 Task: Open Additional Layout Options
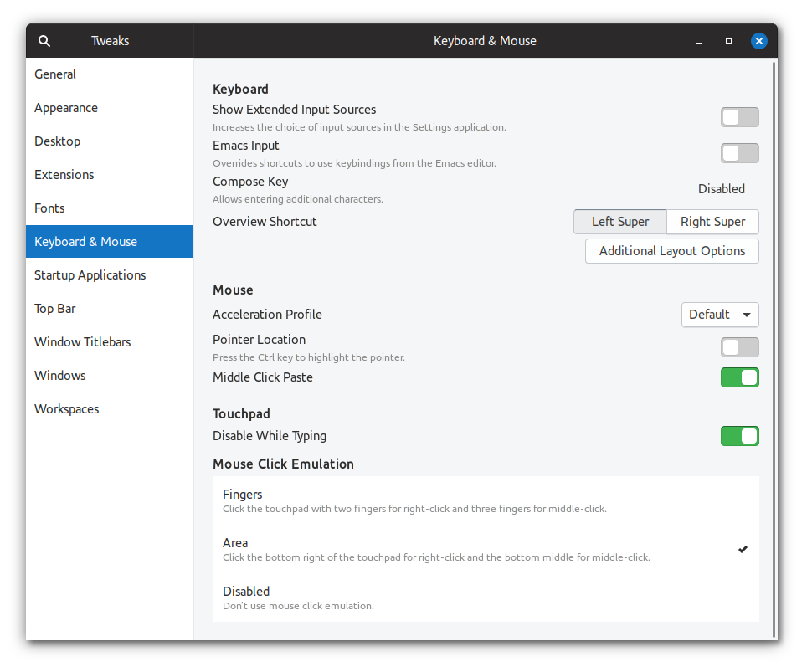point(671,251)
